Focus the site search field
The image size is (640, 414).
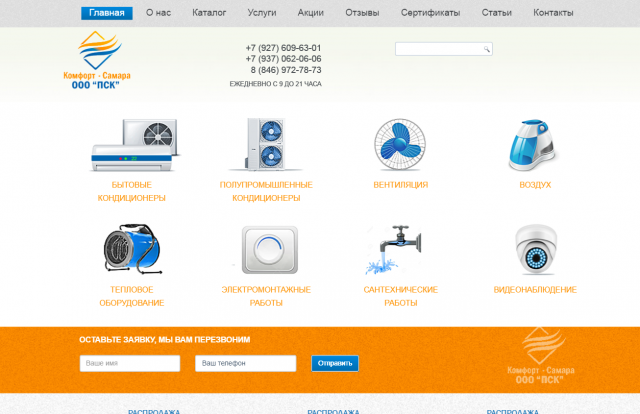point(444,49)
